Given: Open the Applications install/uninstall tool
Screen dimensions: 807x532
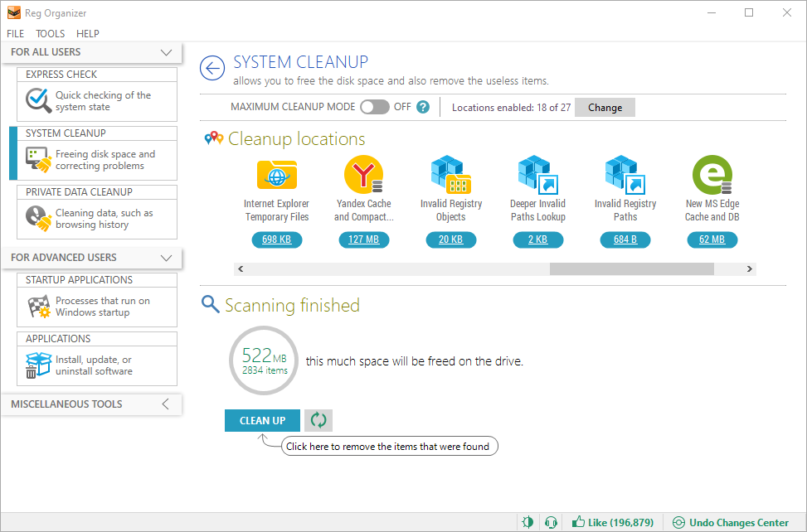Looking at the screenshot, I should (x=96, y=365).
